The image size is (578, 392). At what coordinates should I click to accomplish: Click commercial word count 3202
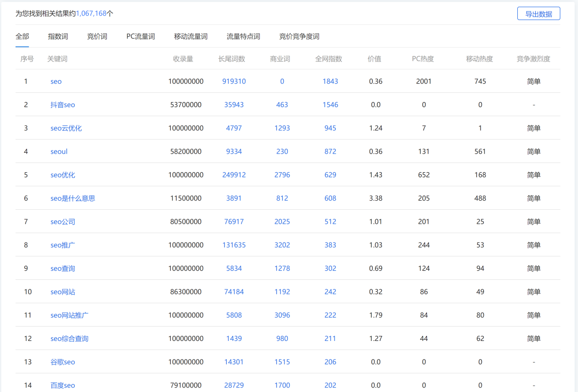tap(282, 245)
